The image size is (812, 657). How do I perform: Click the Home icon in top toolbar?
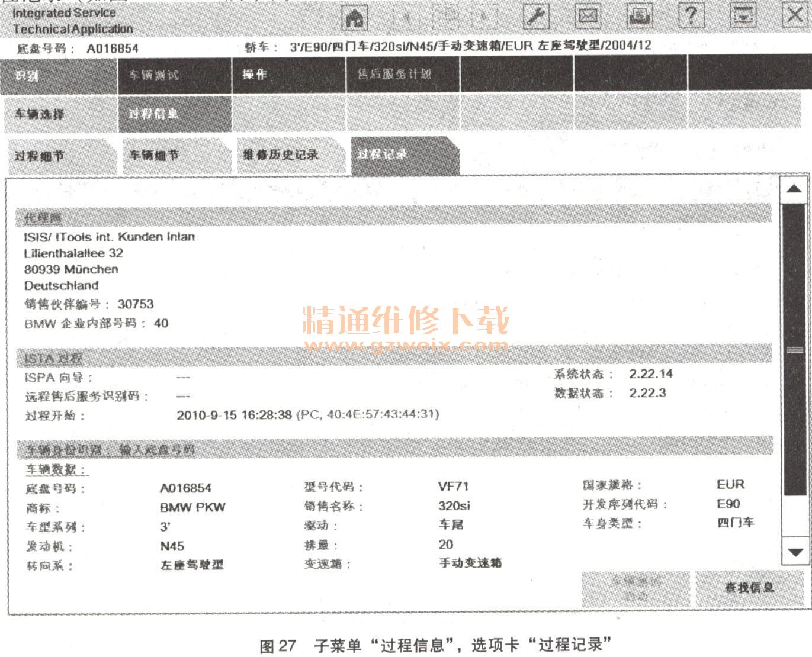355,18
